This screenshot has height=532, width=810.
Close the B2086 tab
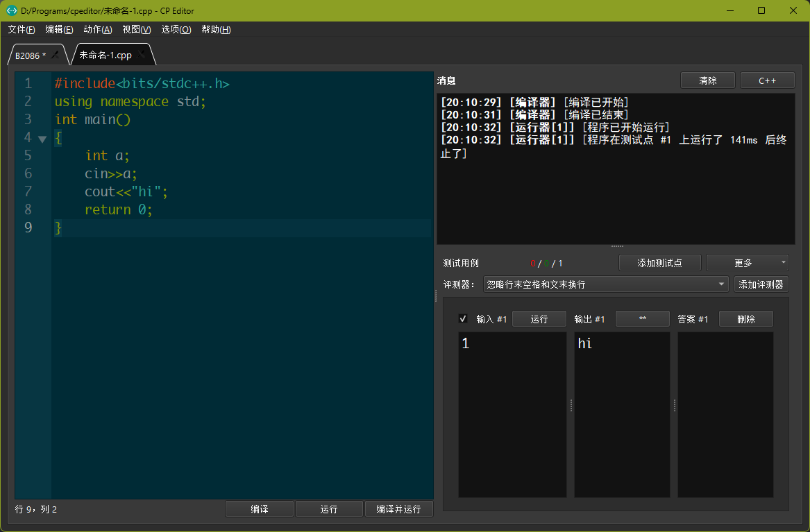55,55
